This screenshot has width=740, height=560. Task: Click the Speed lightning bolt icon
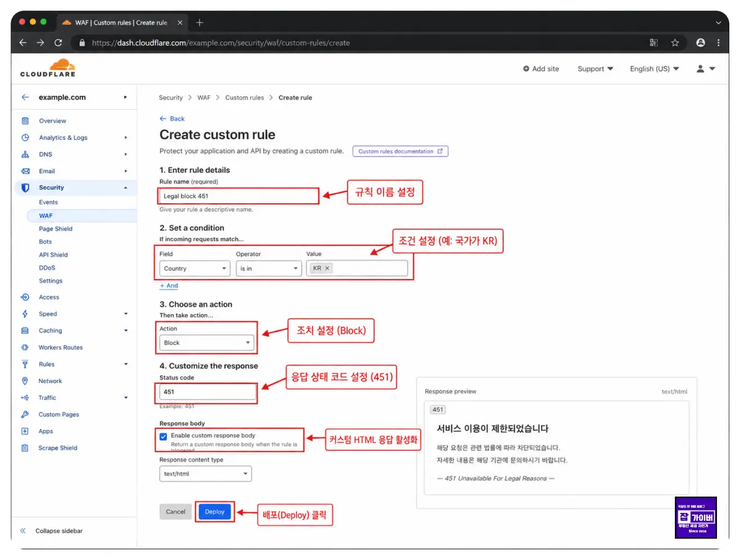point(25,314)
